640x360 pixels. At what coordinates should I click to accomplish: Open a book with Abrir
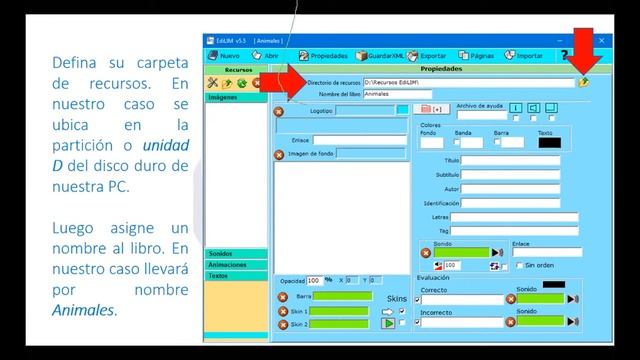click(265, 56)
